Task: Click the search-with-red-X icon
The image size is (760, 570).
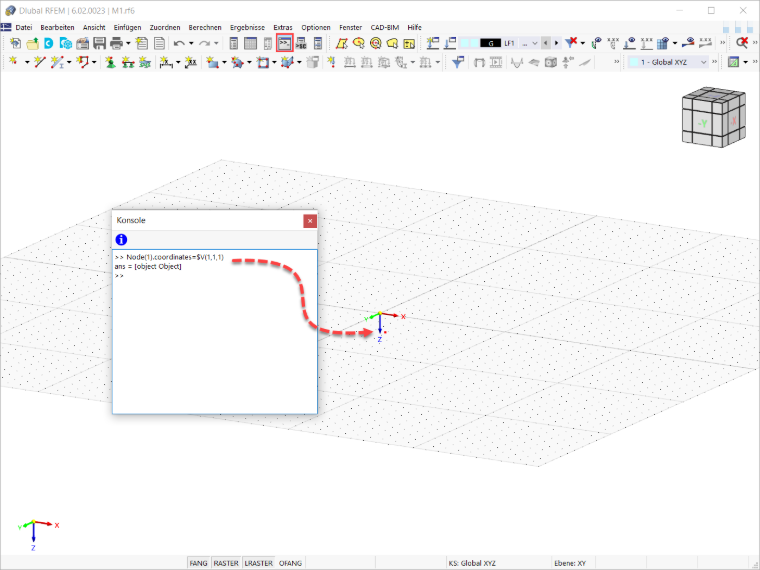Action: tap(742, 43)
